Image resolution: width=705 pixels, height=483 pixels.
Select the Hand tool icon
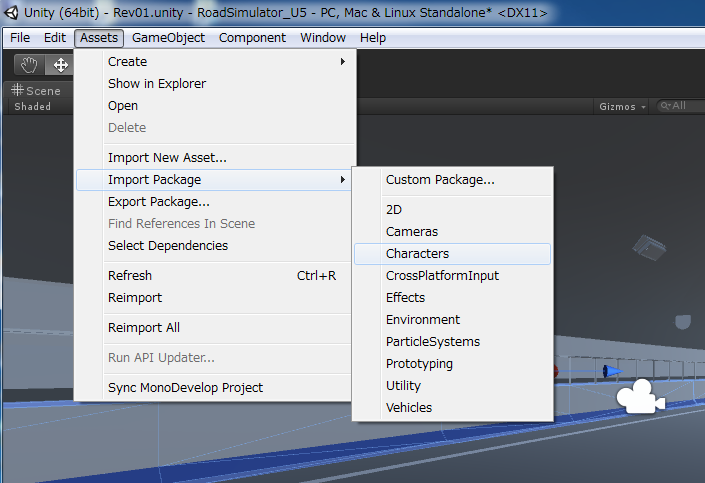pyautogui.click(x=29, y=65)
